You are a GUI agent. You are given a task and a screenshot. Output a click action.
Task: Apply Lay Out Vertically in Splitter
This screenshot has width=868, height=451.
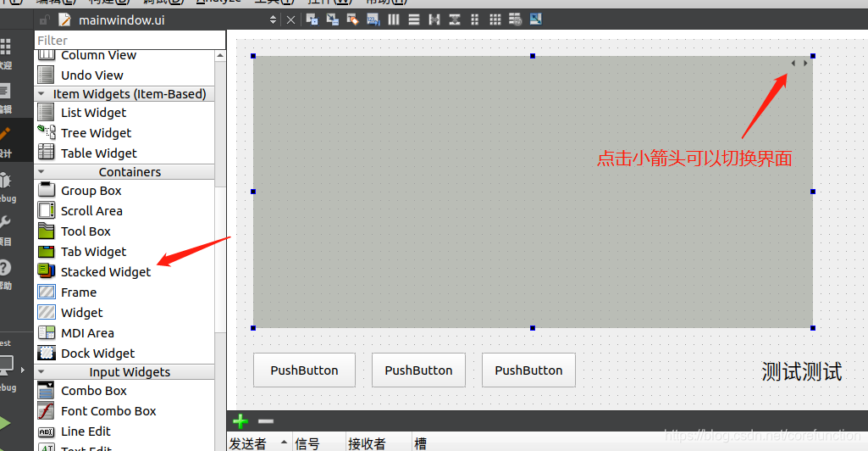455,20
